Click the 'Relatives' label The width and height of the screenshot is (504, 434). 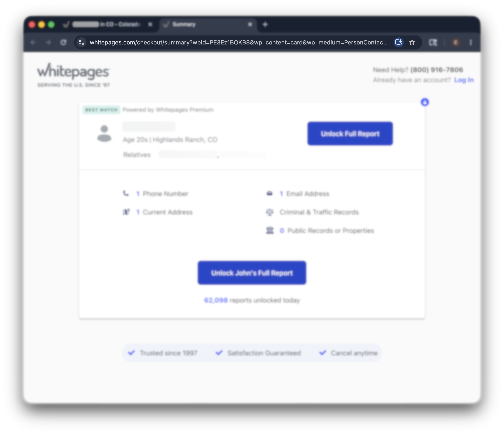137,155
